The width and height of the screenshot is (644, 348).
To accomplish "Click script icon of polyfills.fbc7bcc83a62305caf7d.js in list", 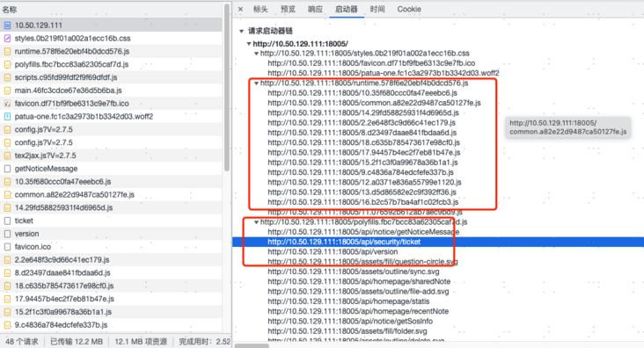I will click(x=7, y=64).
